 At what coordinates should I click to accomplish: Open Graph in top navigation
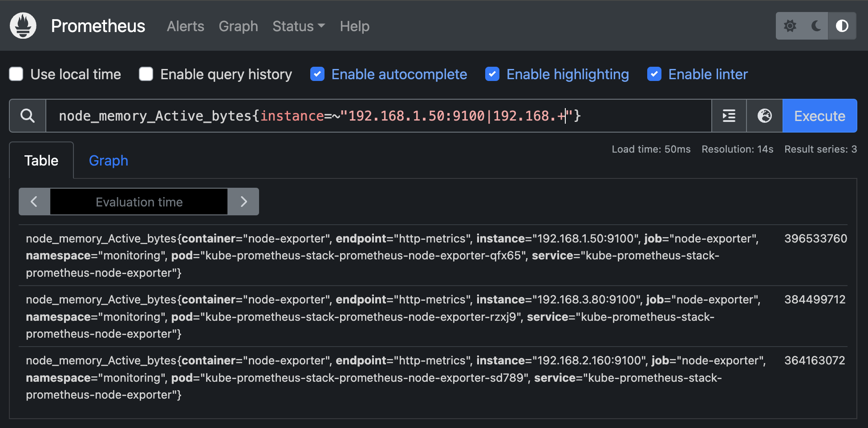click(239, 26)
